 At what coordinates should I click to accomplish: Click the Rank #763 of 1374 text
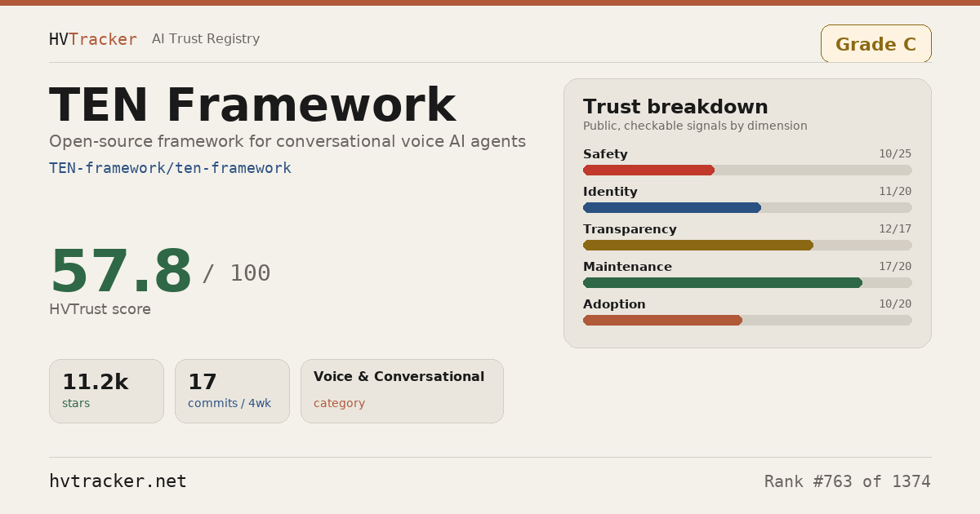click(848, 481)
